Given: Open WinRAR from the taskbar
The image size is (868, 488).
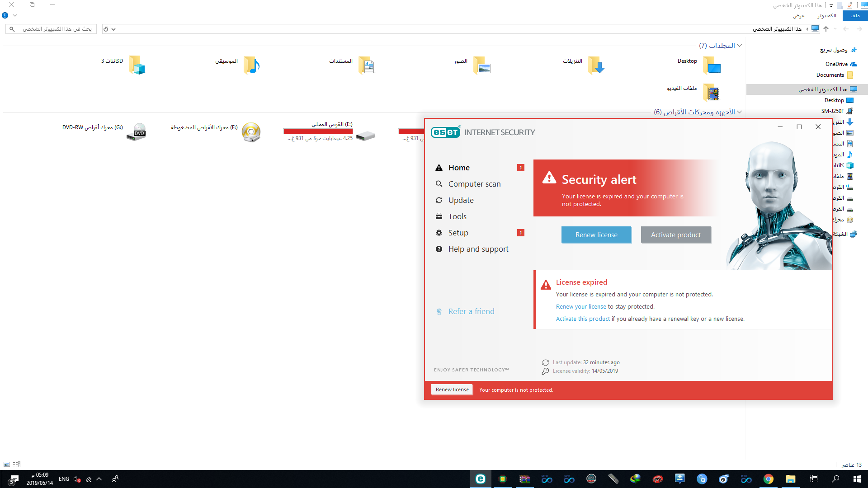Looking at the screenshot, I should (524, 479).
